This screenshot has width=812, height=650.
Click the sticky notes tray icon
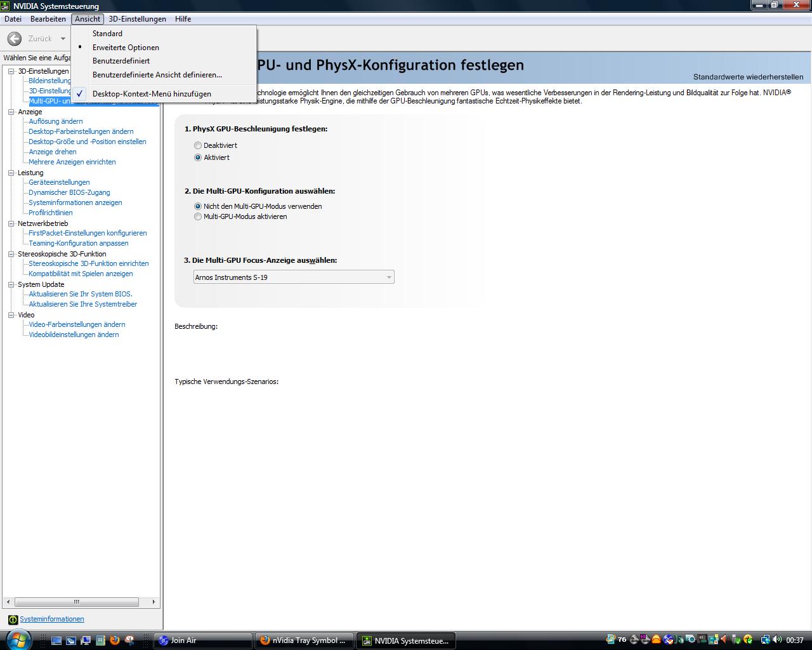point(714,640)
